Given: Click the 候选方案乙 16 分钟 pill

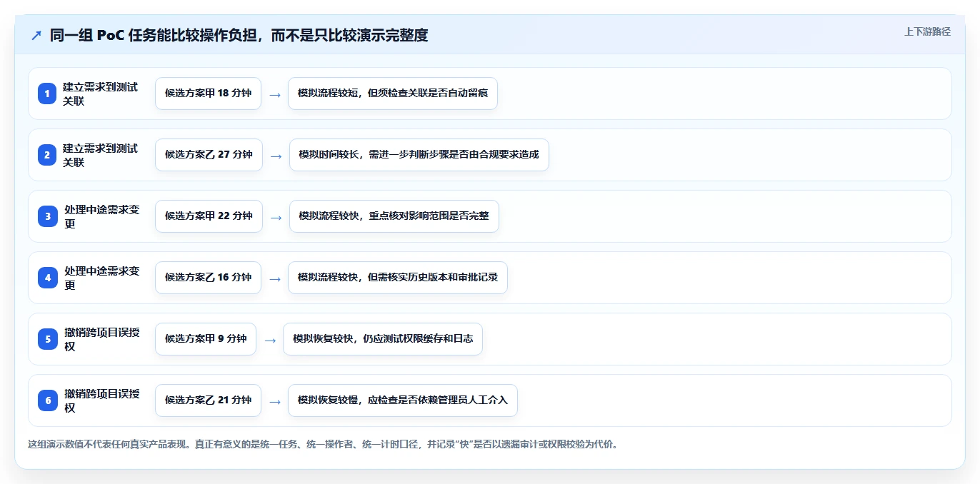Looking at the screenshot, I should click(x=208, y=278).
